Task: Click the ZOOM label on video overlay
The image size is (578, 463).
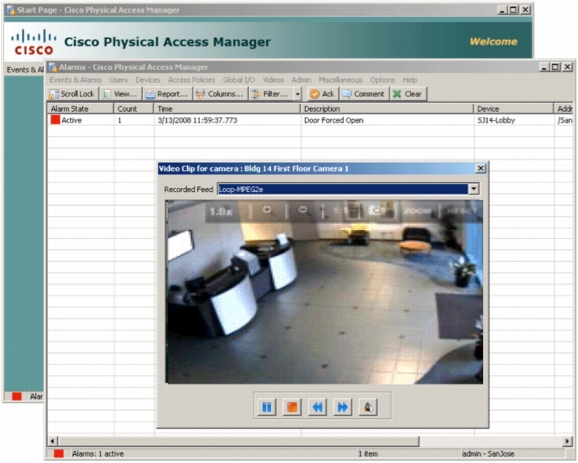Action: coord(418,211)
